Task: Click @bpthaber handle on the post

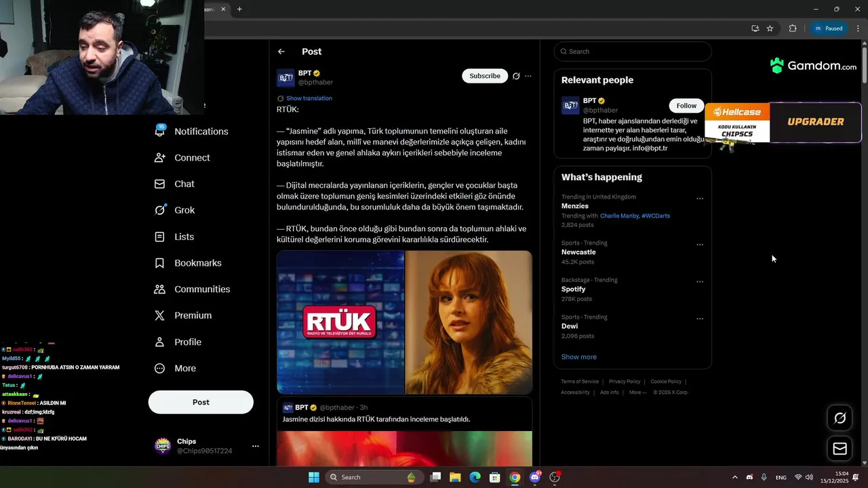Action: (315, 83)
